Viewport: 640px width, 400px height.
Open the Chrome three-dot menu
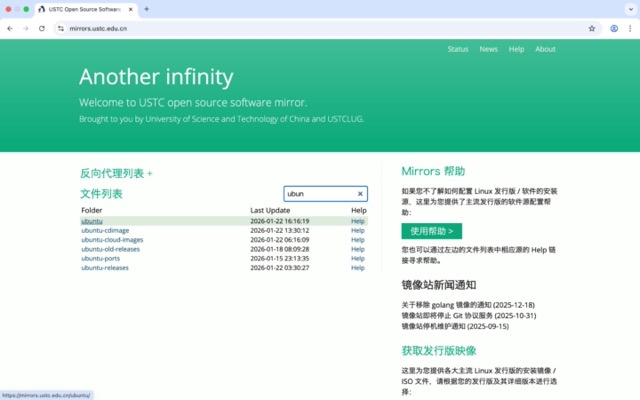[629, 29]
